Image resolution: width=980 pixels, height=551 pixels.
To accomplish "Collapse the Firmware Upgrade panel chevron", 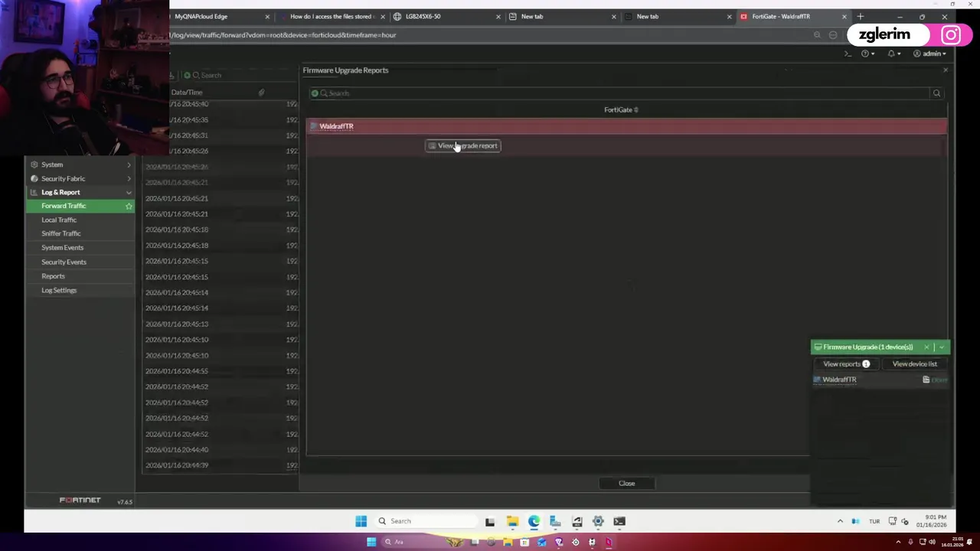I will pyautogui.click(x=942, y=347).
